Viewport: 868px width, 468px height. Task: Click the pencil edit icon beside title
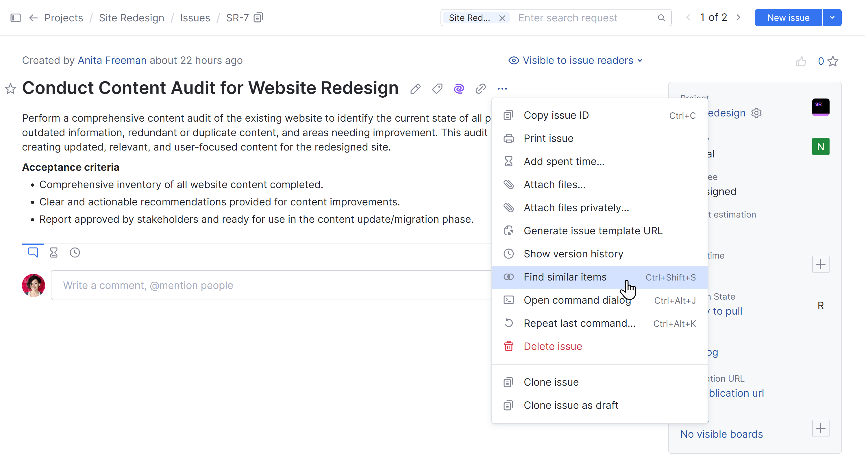point(415,89)
